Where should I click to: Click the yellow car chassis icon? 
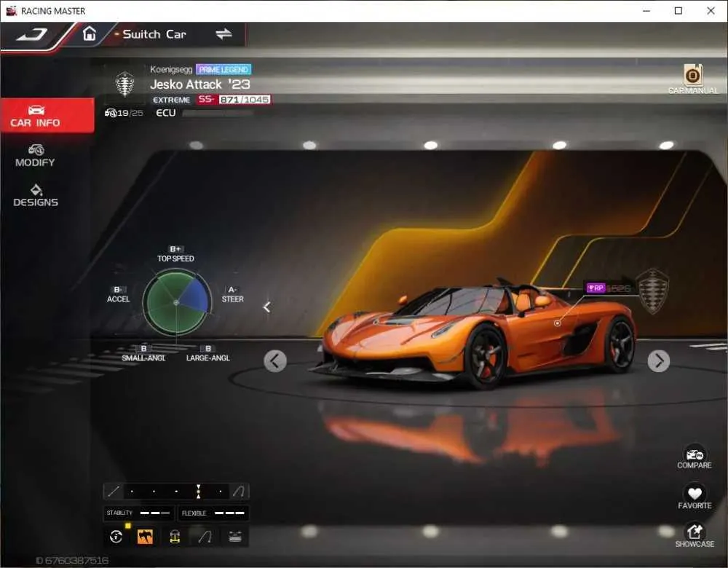(175, 537)
